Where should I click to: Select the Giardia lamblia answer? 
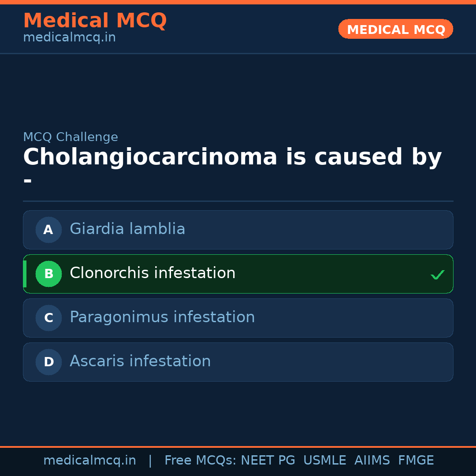click(127, 229)
